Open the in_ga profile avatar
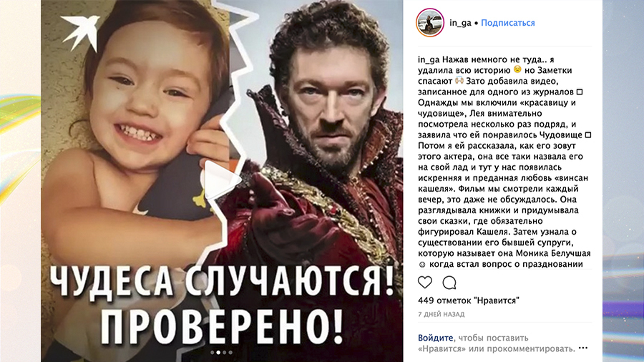The width and height of the screenshot is (644, 362). click(x=429, y=23)
